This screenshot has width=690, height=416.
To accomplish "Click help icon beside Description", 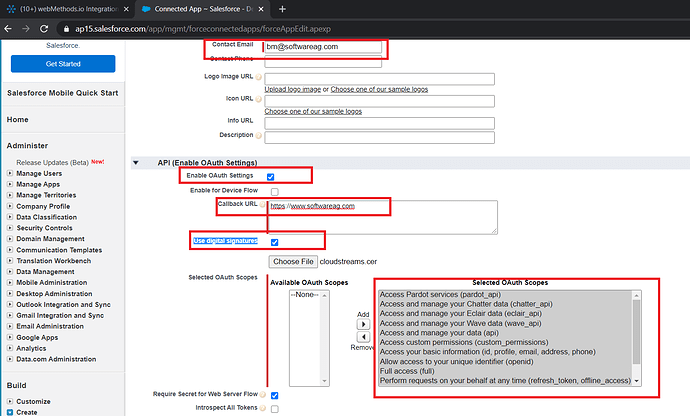I will [x=259, y=136].
